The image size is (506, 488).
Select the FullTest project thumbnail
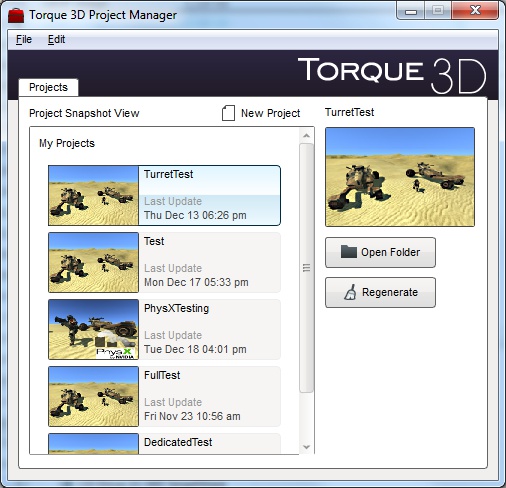[93, 396]
